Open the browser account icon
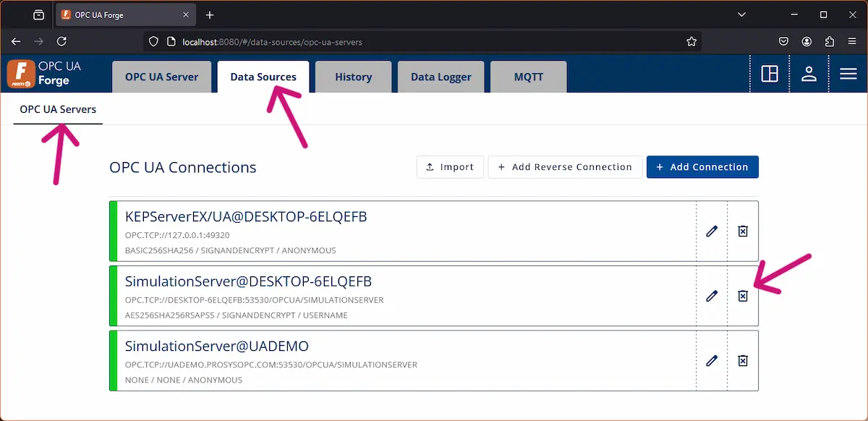Screen dimensions: 868x421 click(x=807, y=42)
